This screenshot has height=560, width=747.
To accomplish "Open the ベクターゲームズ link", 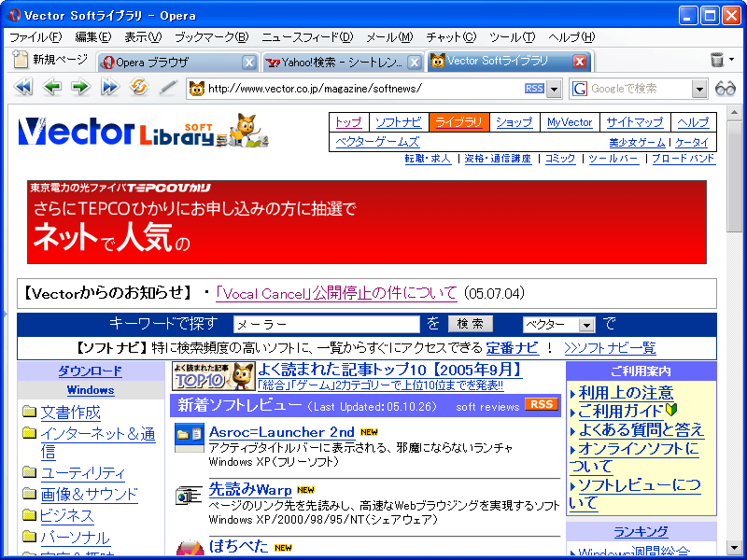I will [377, 142].
